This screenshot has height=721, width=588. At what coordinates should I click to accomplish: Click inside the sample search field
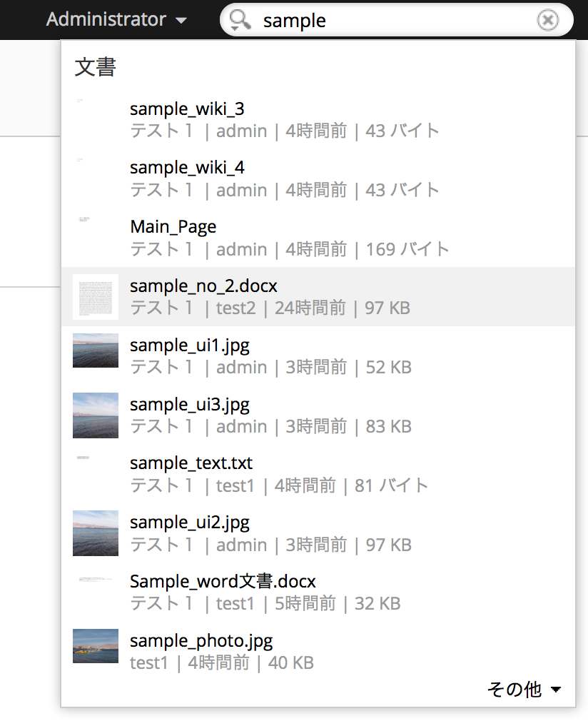(x=392, y=20)
